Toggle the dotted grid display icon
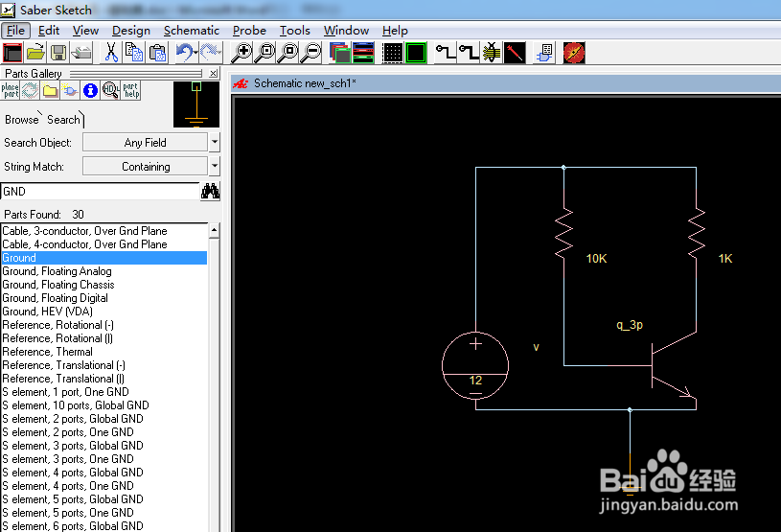Viewport: 781px width, 532px height. tap(393, 53)
